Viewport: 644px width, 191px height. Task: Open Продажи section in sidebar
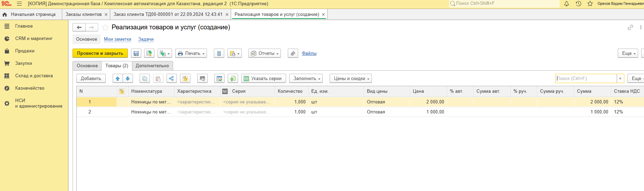pos(25,51)
